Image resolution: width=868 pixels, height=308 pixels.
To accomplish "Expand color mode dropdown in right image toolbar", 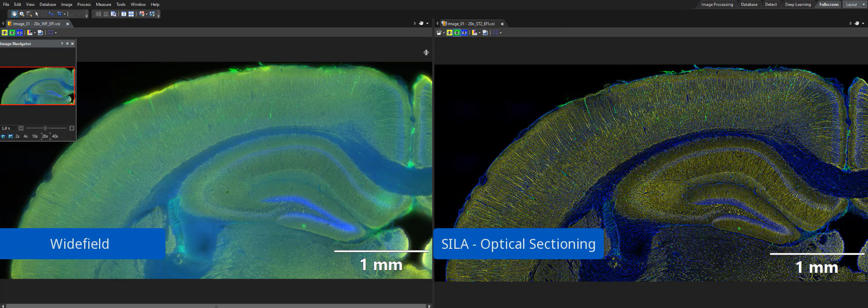I will tap(479, 33).
